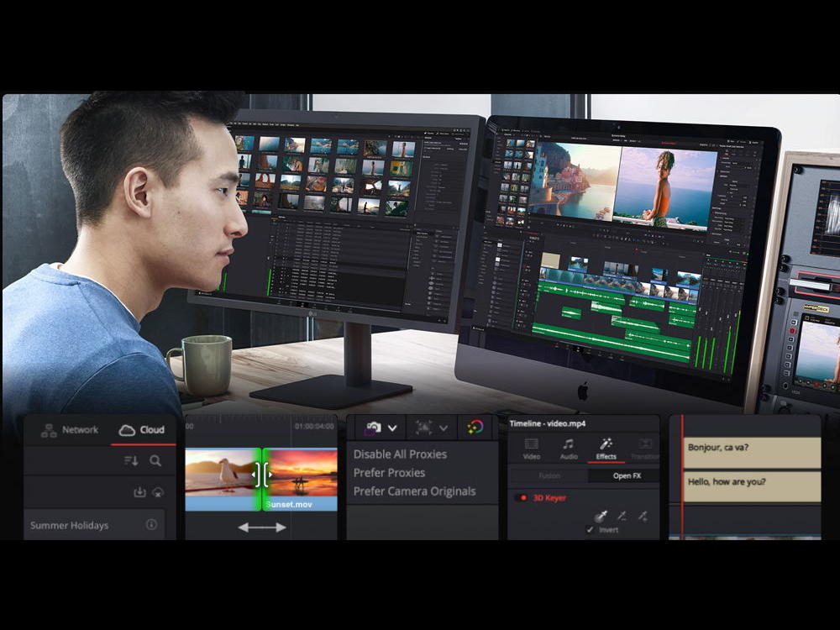Screen dimensions: 840x630
Task: Switch to the Network tab
Action: click(x=71, y=429)
